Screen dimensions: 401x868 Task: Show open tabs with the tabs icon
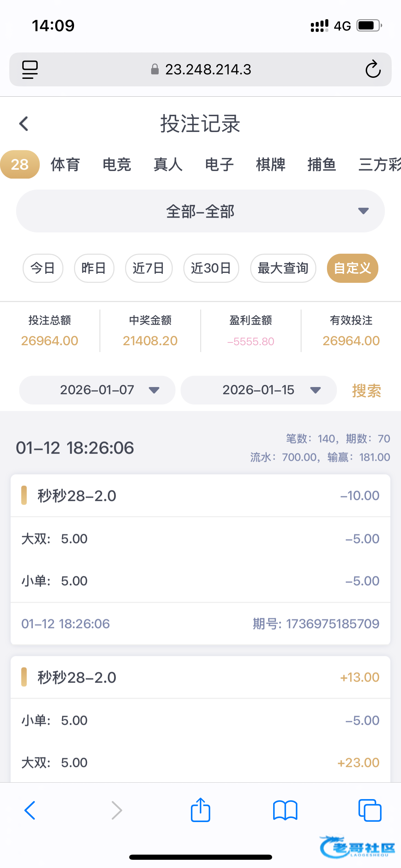click(x=369, y=810)
